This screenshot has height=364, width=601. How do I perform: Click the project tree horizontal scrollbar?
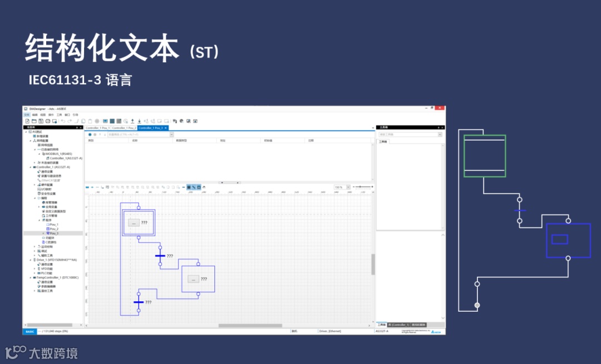click(49, 325)
